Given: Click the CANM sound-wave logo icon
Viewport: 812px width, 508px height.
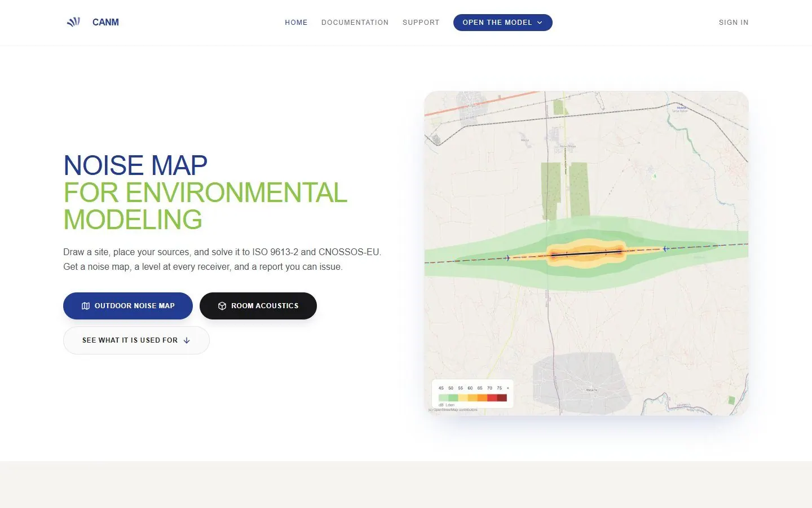Looking at the screenshot, I should tap(73, 22).
